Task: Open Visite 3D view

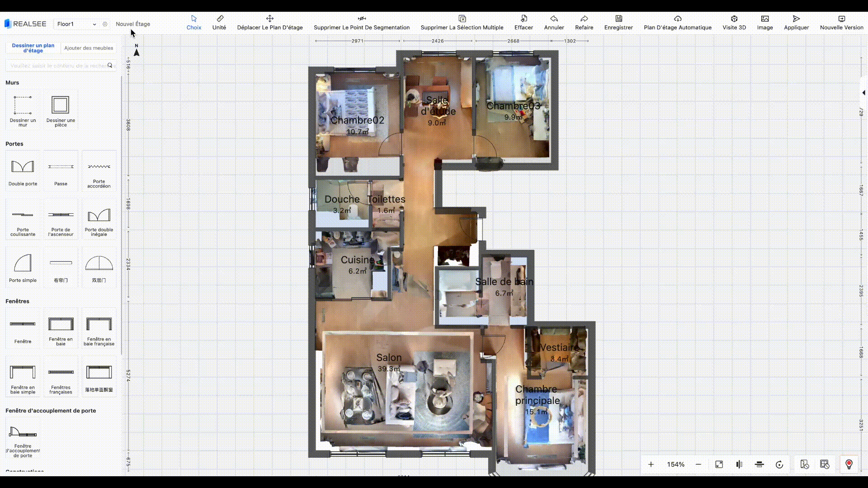Action: click(734, 22)
